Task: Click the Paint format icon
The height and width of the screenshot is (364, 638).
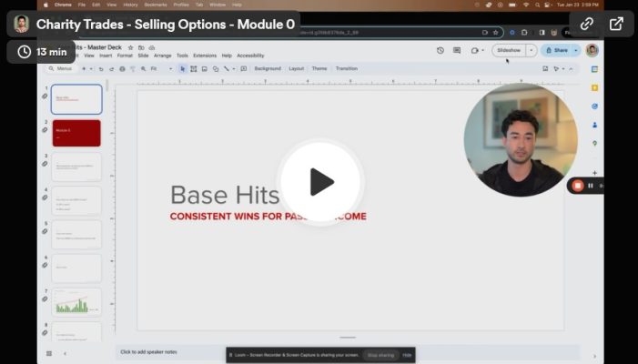Action: [x=133, y=69]
